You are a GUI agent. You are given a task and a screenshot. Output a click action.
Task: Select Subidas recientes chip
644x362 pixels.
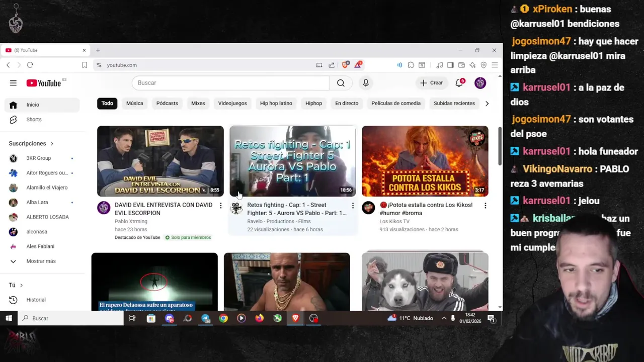(454, 104)
